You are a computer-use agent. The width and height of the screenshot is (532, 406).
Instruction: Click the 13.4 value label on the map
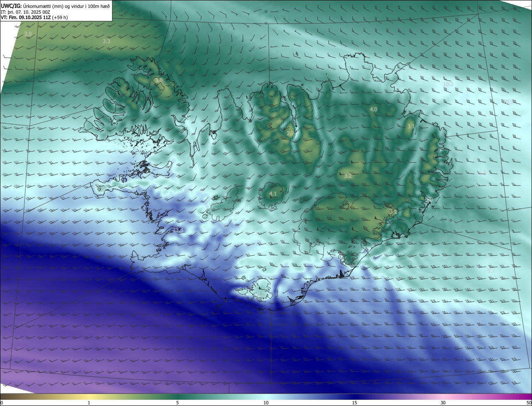(x=178, y=230)
